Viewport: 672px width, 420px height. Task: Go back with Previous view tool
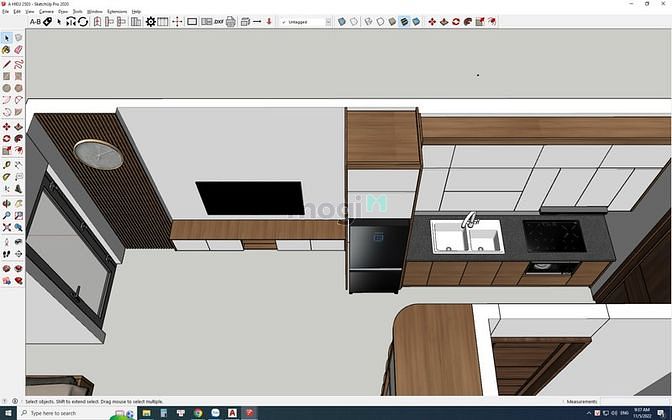click(18, 228)
